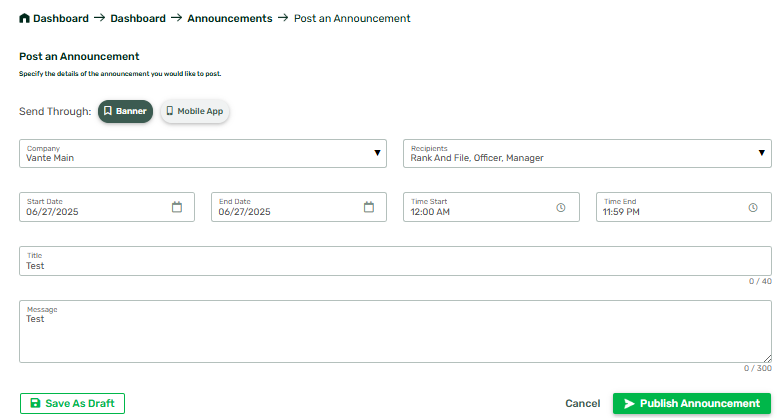777x418 pixels.
Task: Click the Publish Announcement button
Action: point(692,404)
